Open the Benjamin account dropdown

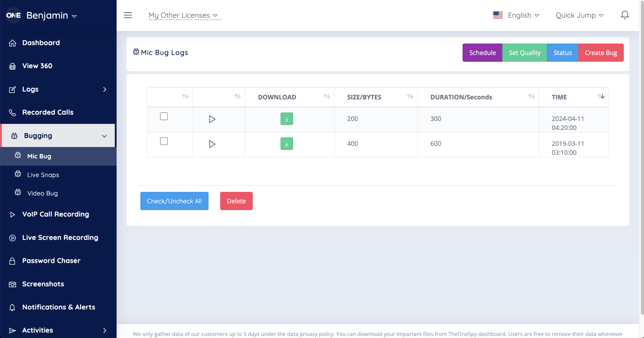pos(52,16)
